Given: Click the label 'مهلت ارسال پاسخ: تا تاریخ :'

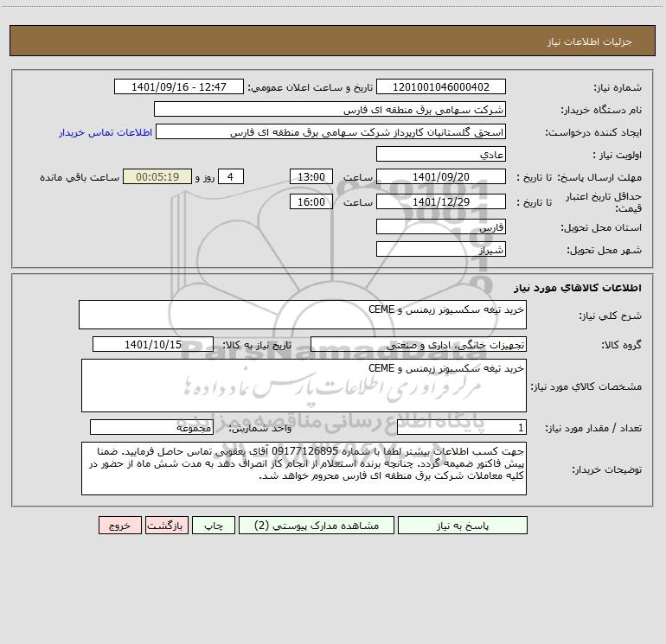Looking at the screenshot, I should click(x=580, y=177).
